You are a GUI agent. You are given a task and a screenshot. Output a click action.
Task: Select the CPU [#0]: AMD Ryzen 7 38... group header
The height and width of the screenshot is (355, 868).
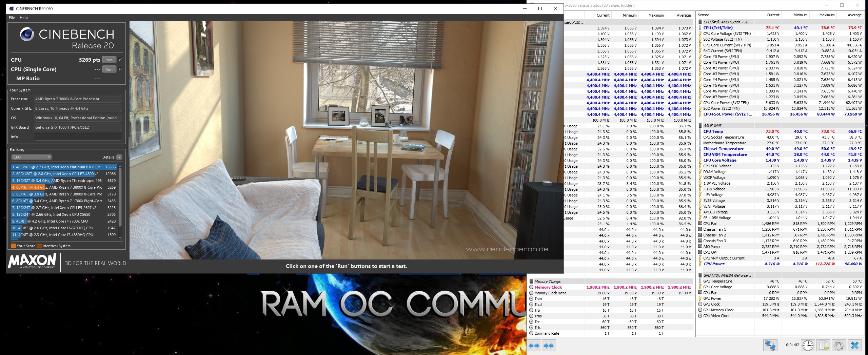(780, 22)
